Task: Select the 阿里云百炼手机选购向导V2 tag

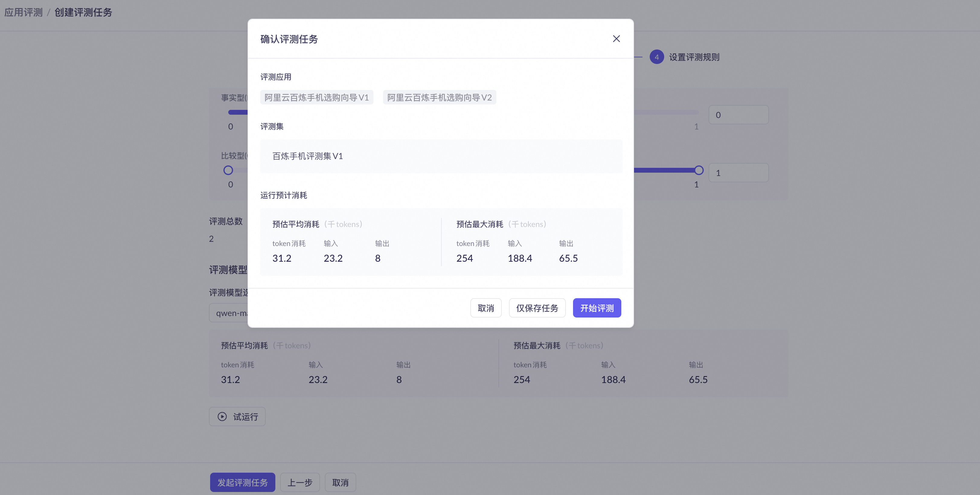Action: pyautogui.click(x=439, y=97)
